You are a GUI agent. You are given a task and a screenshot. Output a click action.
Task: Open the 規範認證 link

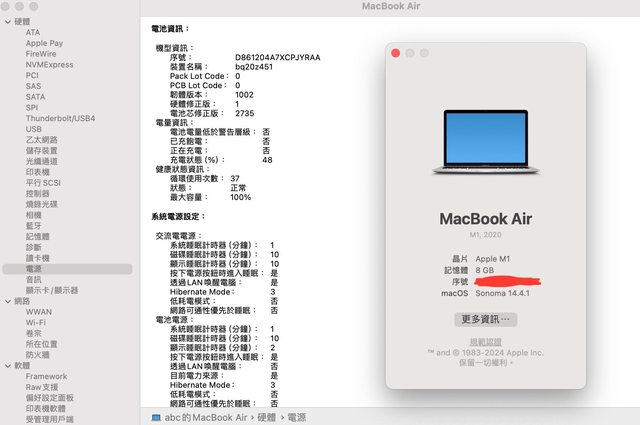[484, 341]
